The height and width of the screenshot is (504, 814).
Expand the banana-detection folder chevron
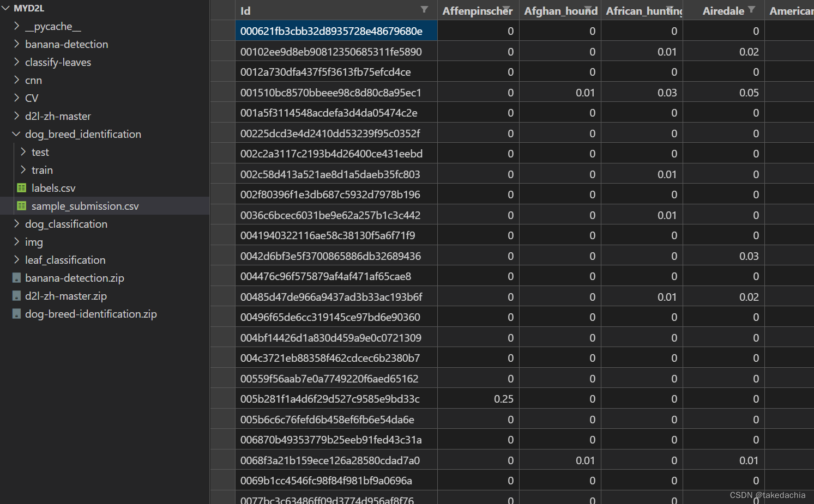16,44
